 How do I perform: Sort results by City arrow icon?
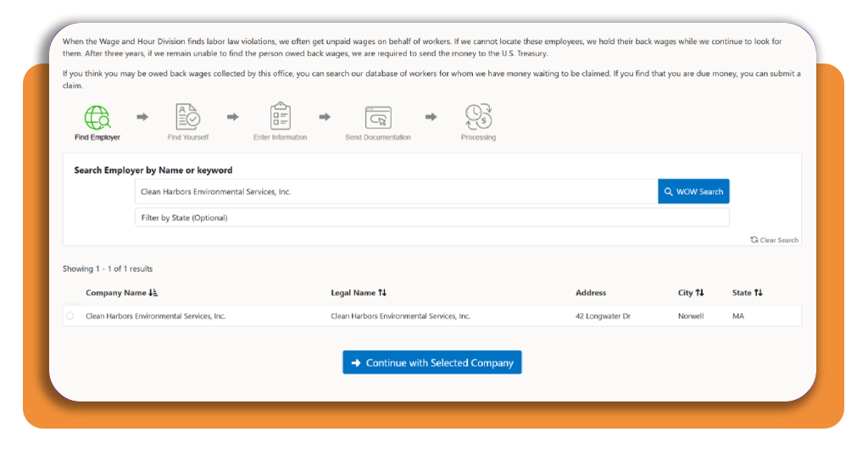[x=699, y=292]
